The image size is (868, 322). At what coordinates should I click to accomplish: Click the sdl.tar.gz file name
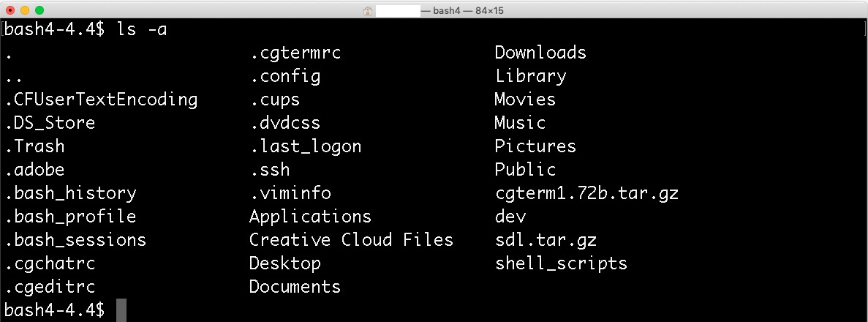click(x=546, y=240)
